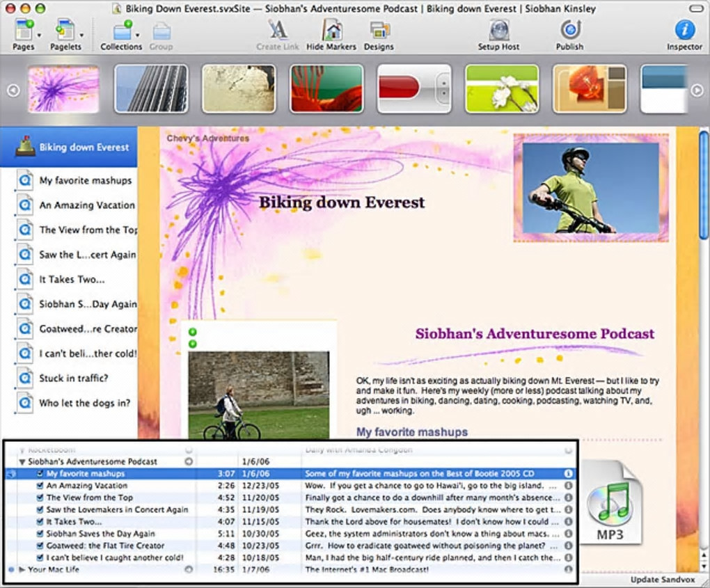Viewport: 710px width, 588px height.
Task: Click the Group toolbar icon
Action: tap(161, 35)
